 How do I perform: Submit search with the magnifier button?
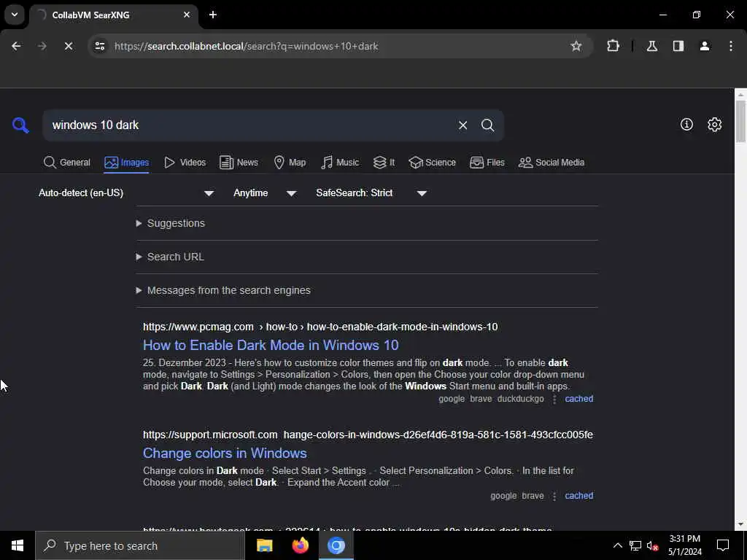pos(487,125)
